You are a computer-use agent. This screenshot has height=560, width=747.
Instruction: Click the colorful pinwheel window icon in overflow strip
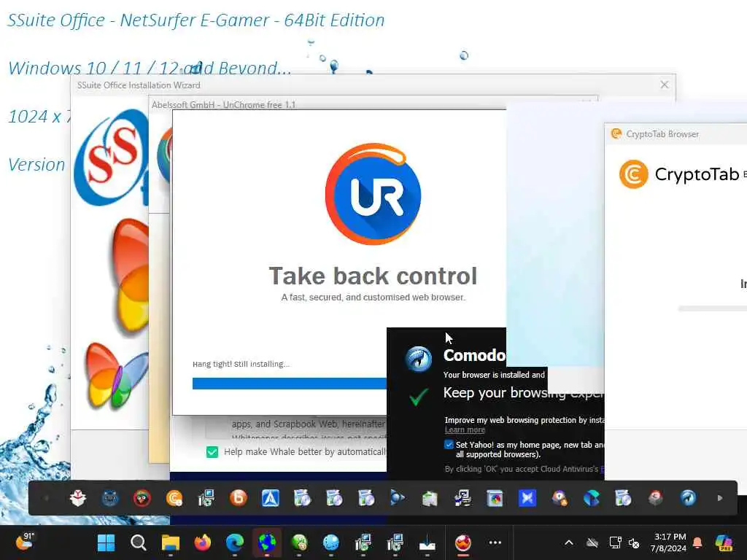[495, 498]
